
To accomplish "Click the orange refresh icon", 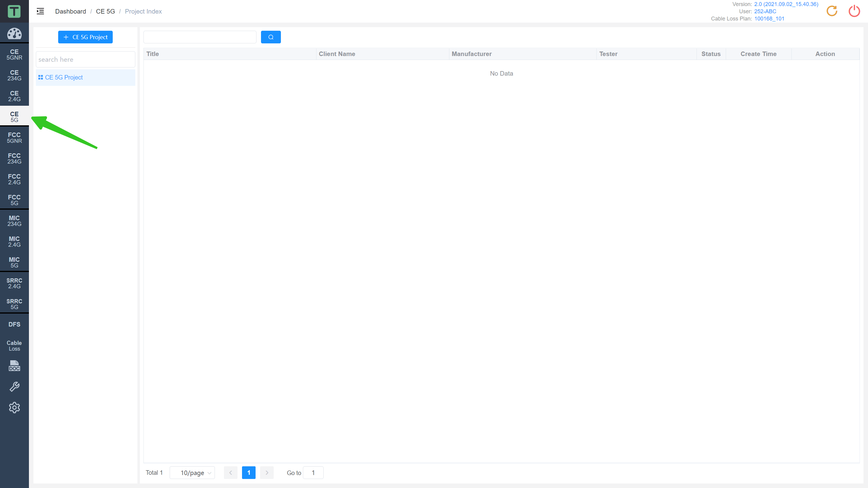I will 832,11.
